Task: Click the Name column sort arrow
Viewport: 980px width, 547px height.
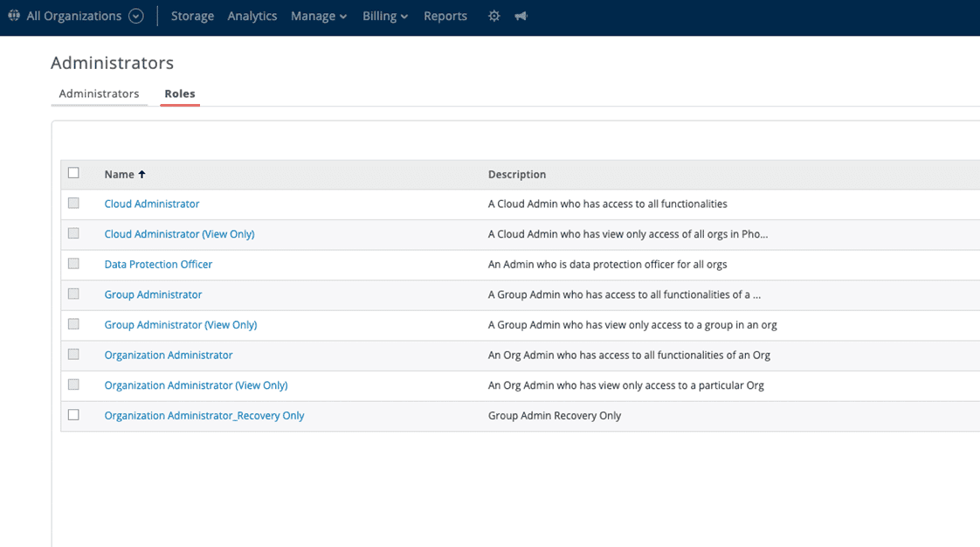Action: (x=142, y=175)
